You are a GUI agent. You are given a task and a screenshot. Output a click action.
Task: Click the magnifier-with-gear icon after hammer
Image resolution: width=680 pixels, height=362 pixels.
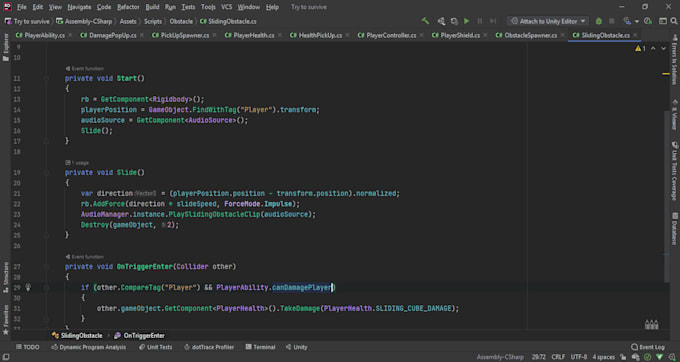click(x=441, y=21)
